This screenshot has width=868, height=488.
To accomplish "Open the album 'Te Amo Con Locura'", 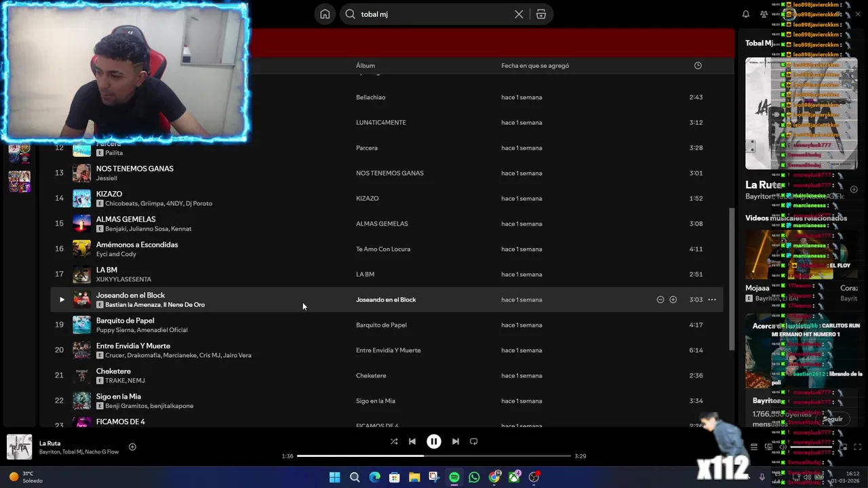I will coord(383,249).
